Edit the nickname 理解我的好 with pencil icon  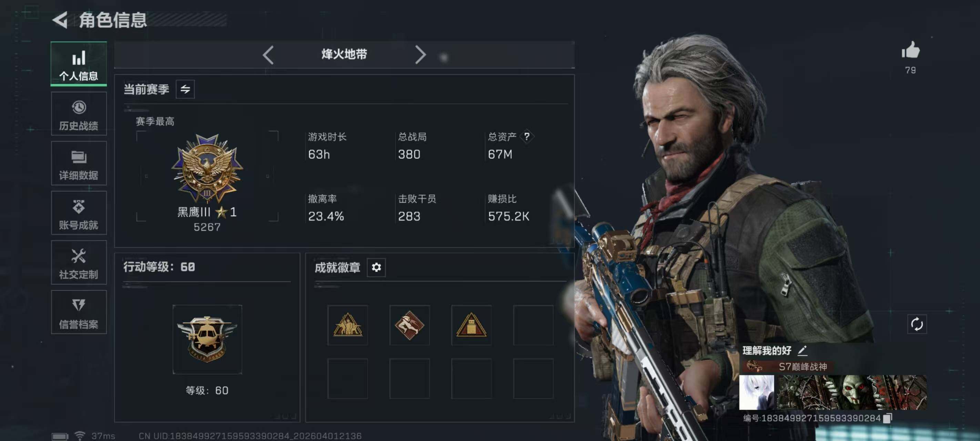point(802,350)
